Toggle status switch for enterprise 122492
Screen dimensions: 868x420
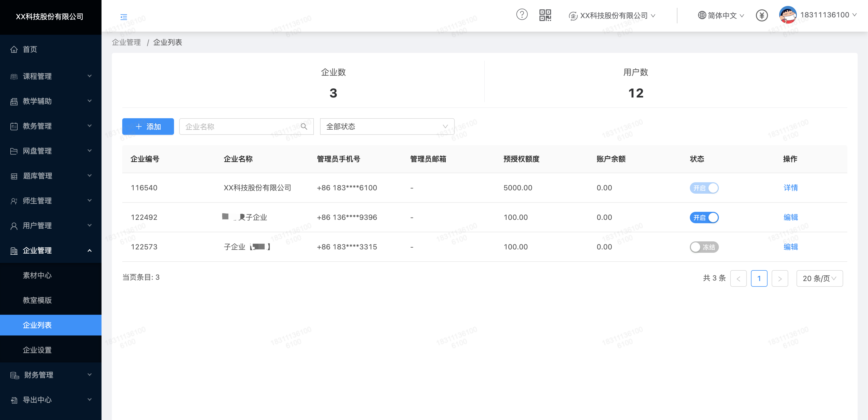pos(704,218)
